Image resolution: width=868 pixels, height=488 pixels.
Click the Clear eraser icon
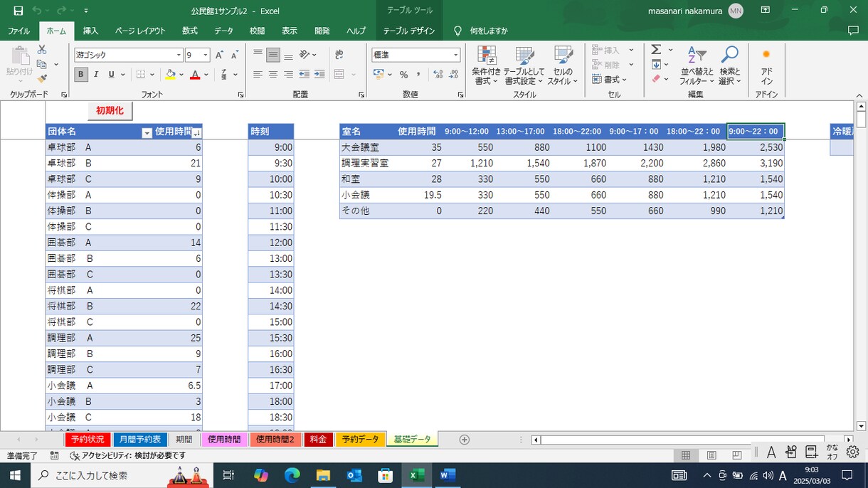(x=656, y=79)
